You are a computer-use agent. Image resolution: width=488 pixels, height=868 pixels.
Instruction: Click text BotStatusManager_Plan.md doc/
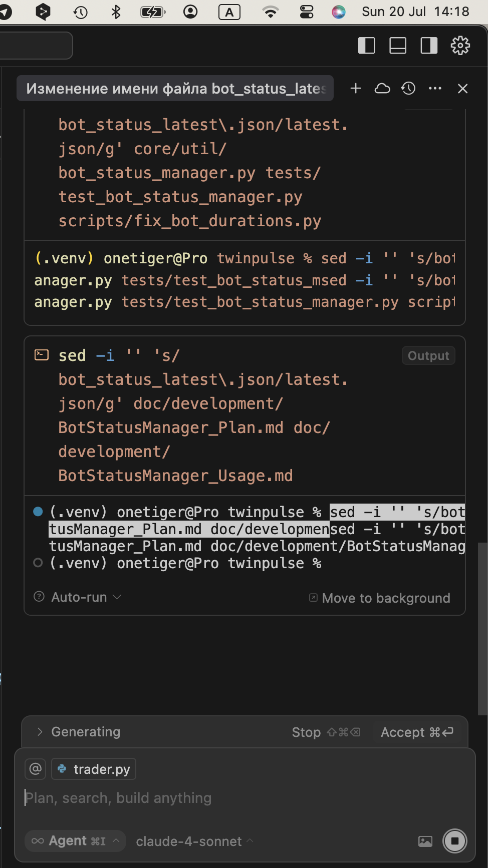pyautogui.click(x=194, y=427)
